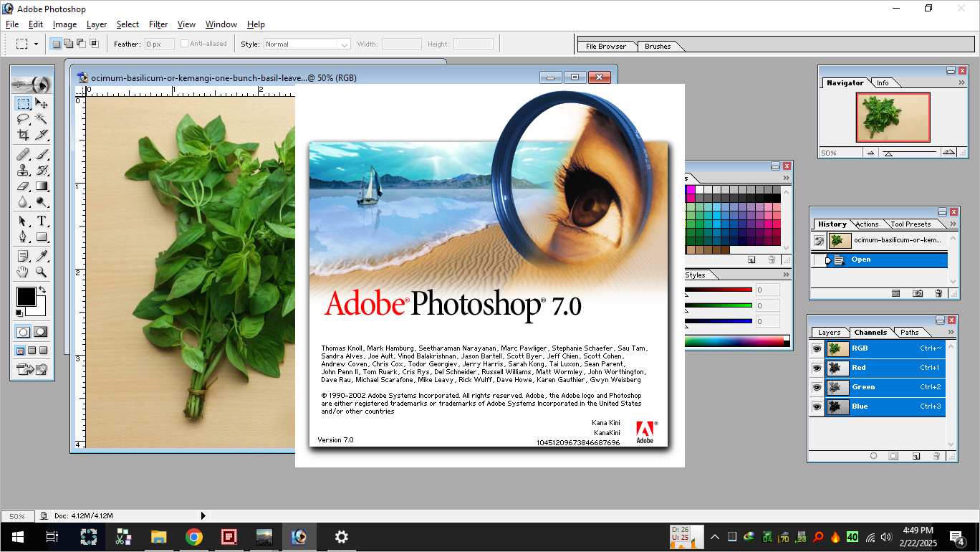
Task: Switch to the Layers tab
Action: pyautogui.click(x=830, y=333)
